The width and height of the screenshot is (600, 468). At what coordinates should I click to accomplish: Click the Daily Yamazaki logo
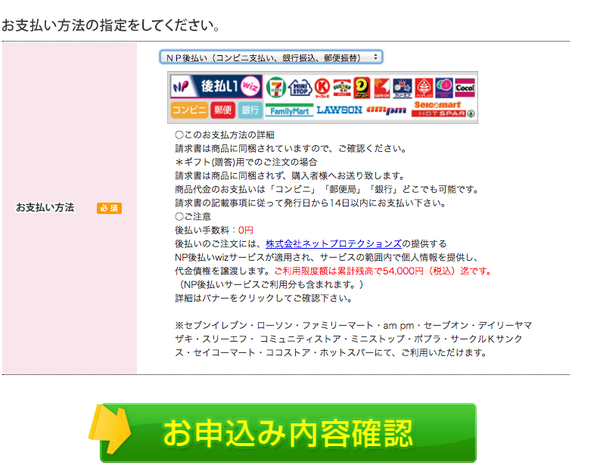tap(362, 88)
